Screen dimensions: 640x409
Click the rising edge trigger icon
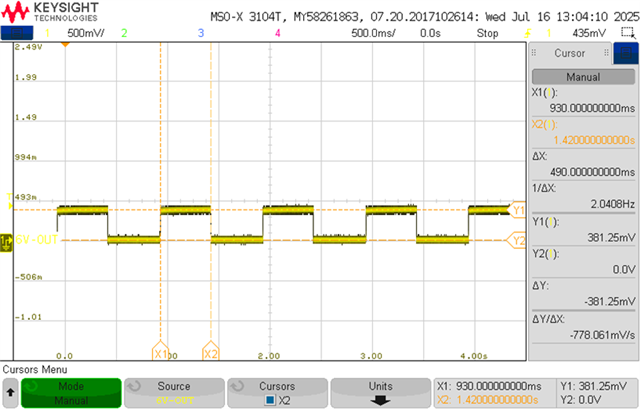click(528, 33)
